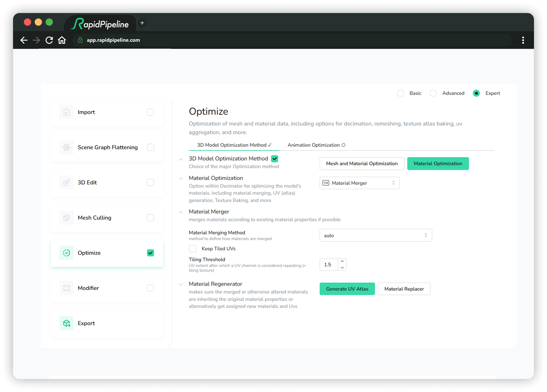
Task: Open the Modifier step
Action: click(107, 288)
